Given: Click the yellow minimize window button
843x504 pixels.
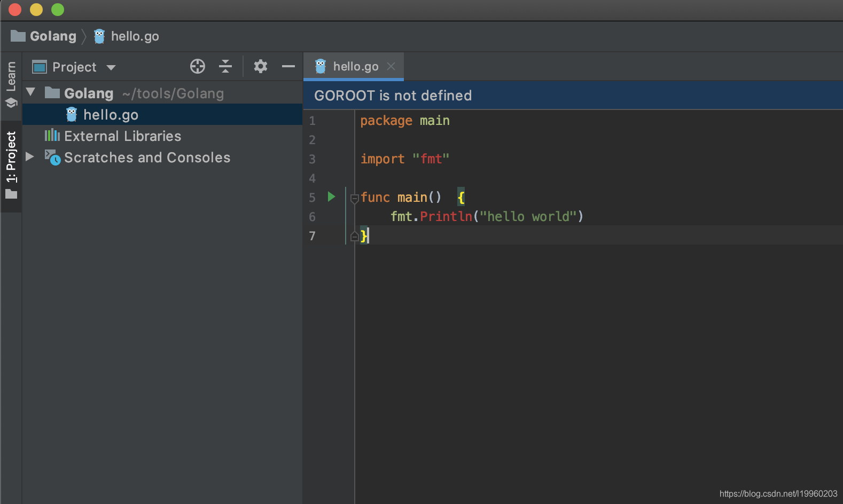Looking at the screenshot, I should click(x=36, y=10).
